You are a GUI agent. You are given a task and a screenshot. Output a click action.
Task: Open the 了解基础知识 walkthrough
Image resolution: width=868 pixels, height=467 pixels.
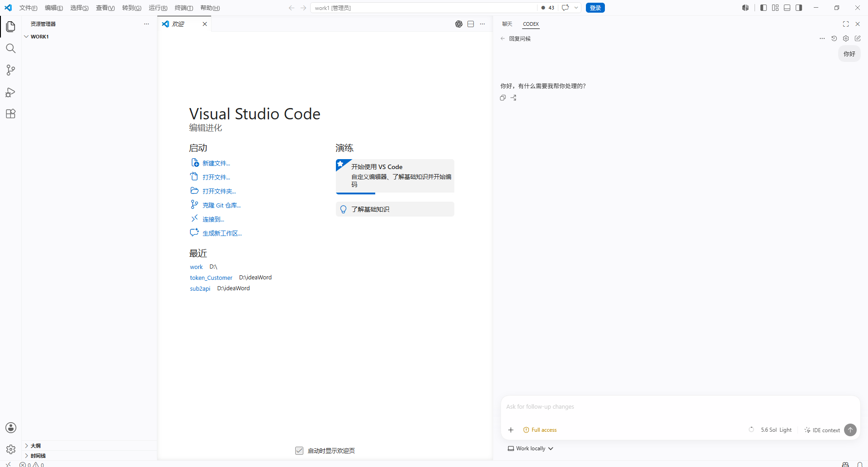395,209
